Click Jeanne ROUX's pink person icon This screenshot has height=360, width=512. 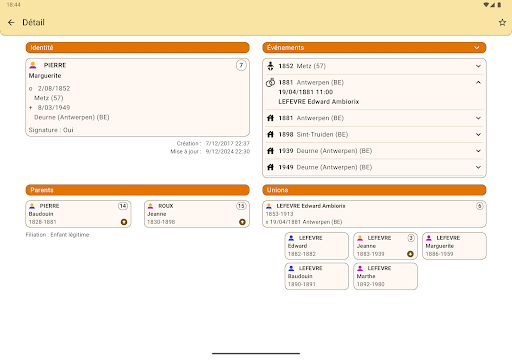point(150,206)
